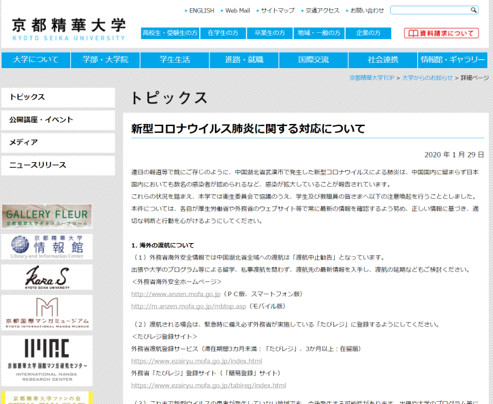Click the text <たびレジ登録サイト>
The height and width of the screenshot is (404, 493).
click(165, 337)
